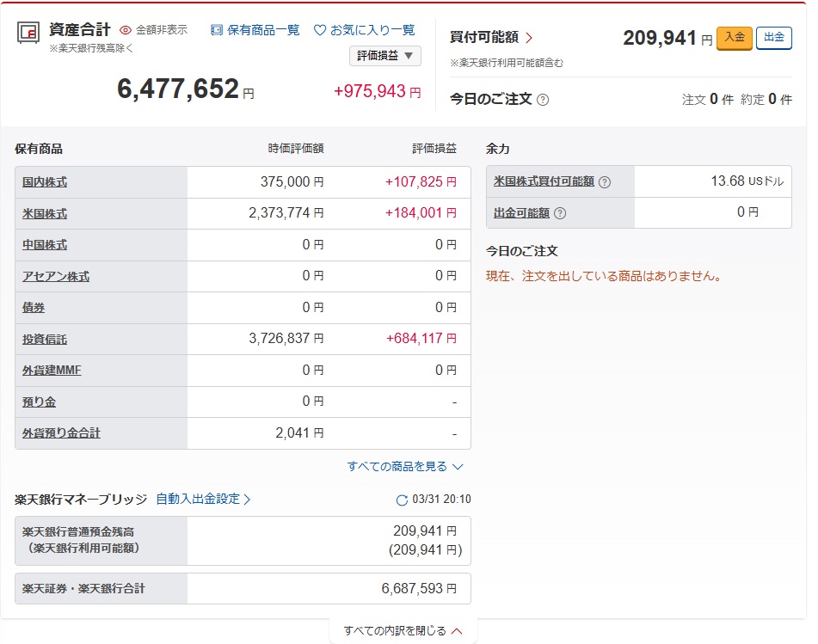Click the total asset value 6,477,652 円
The image size is (818, 644).
click(x=185, y=89)
